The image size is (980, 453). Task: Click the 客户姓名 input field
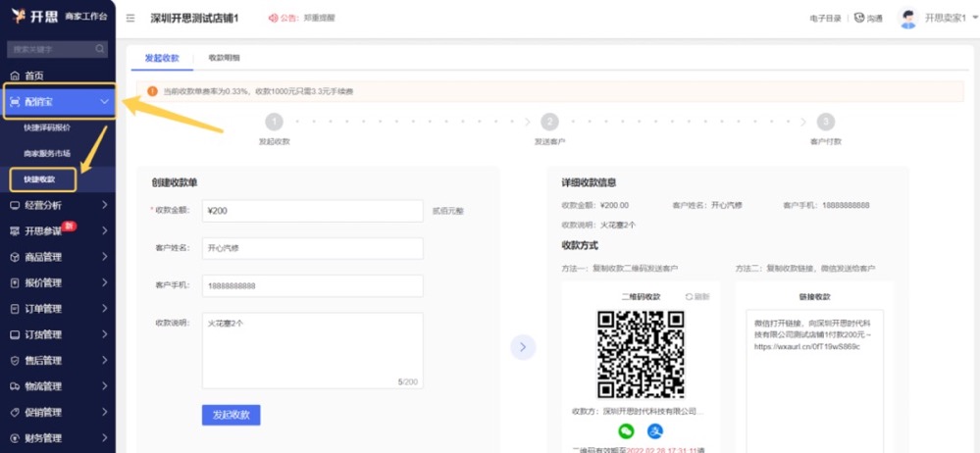coord(313,249)
